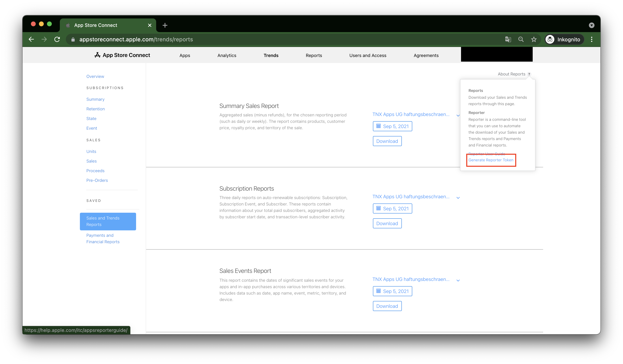Click the About Reports question mark icon
The width and height of the screenshot is (623, 364).
(529, 74)
